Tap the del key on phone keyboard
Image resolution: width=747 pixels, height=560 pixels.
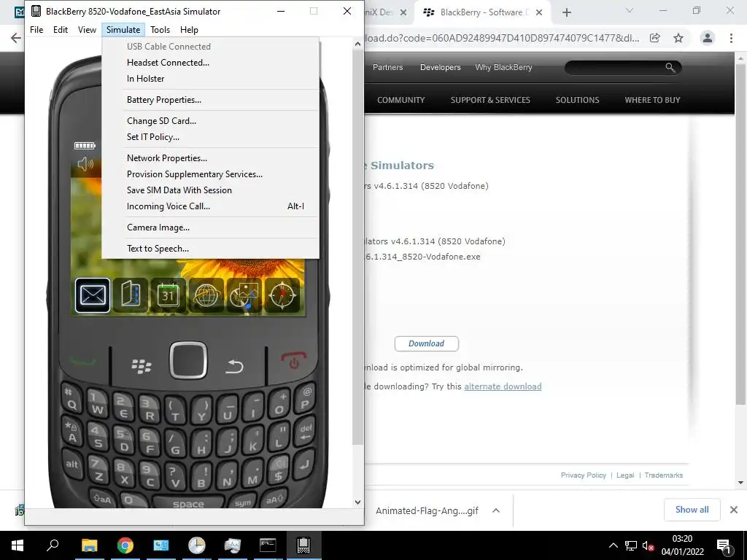pos(306,432)
